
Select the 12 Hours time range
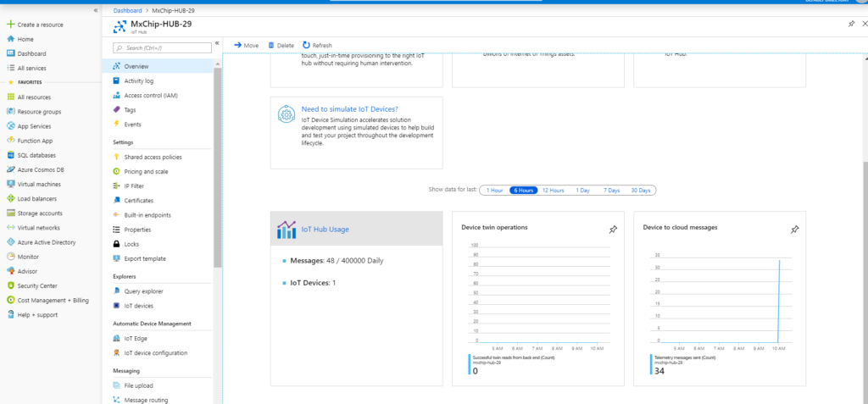pyautogui.click(x=553, y=191)
